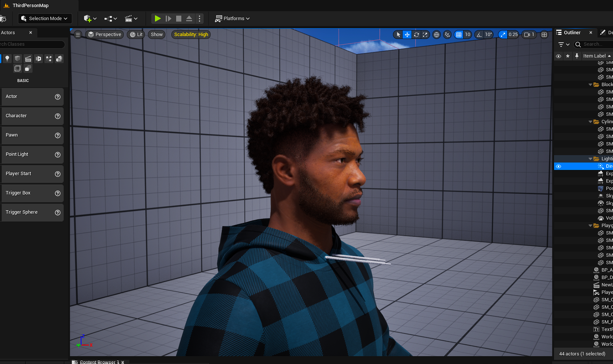Open grid snap size value 10
This screenshot has width=613, height=364.
tap(467, 35)
